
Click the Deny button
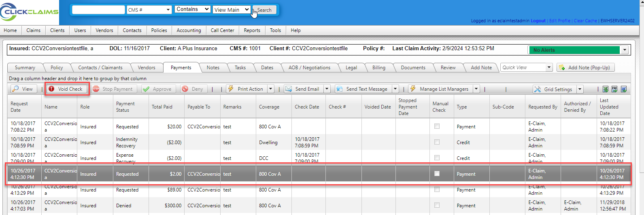[x=193, y=89]
